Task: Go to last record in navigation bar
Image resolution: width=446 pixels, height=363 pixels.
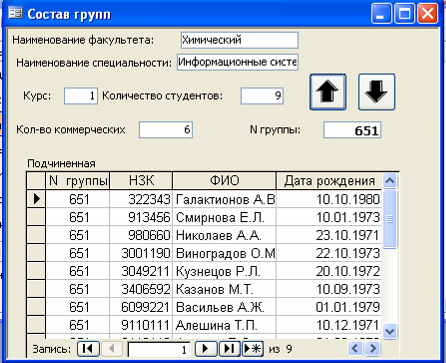Action: 229,349
